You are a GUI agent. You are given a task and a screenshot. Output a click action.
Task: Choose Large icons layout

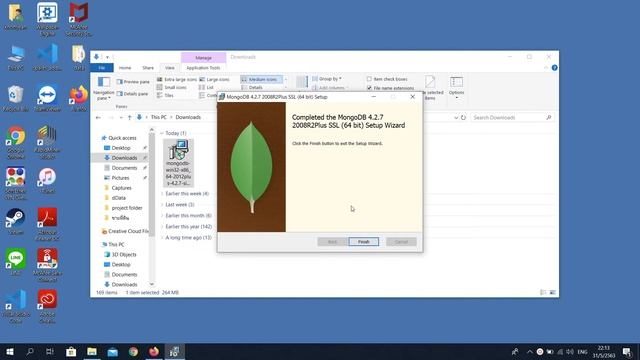(x=214, y=79)
